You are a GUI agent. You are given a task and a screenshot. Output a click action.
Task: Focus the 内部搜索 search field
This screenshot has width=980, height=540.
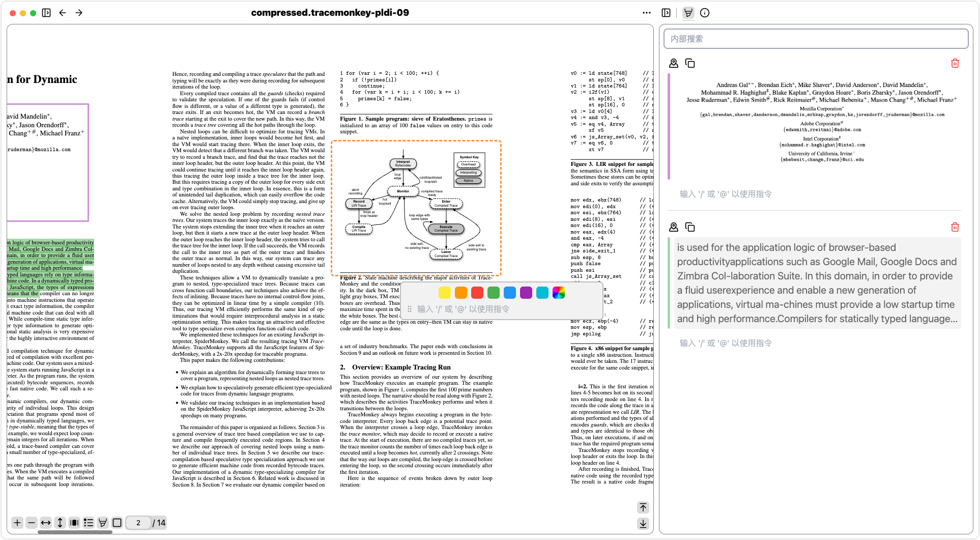(816, 39)
